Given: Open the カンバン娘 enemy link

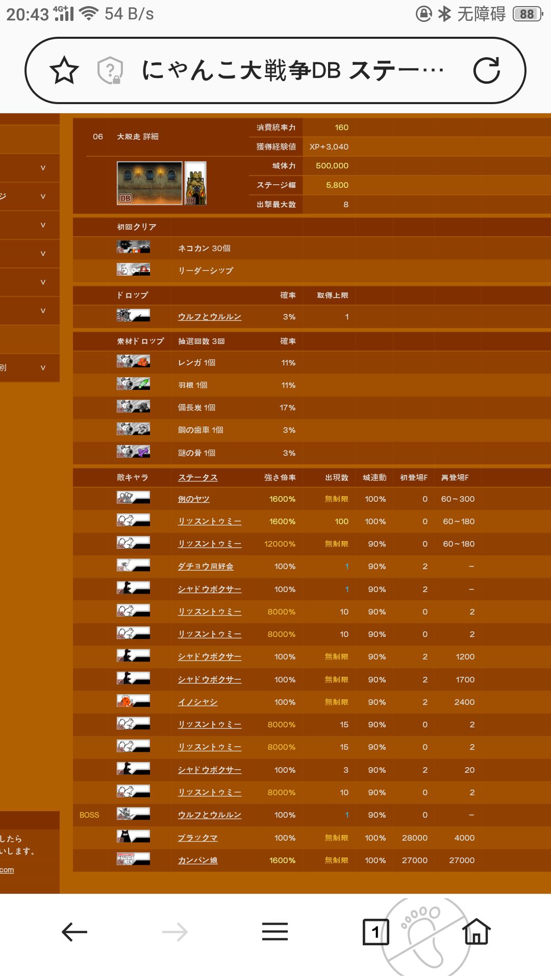Looking at the screenshot, I should (197, 861).
